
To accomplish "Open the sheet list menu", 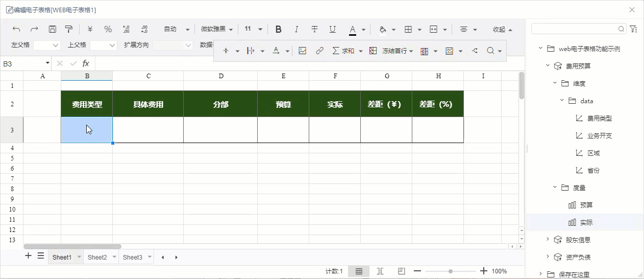I will 41,256.
